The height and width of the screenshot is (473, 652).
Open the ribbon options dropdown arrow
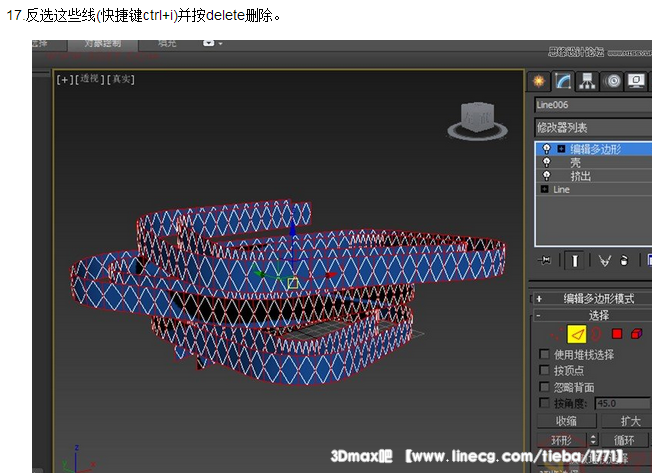[220, 43]
